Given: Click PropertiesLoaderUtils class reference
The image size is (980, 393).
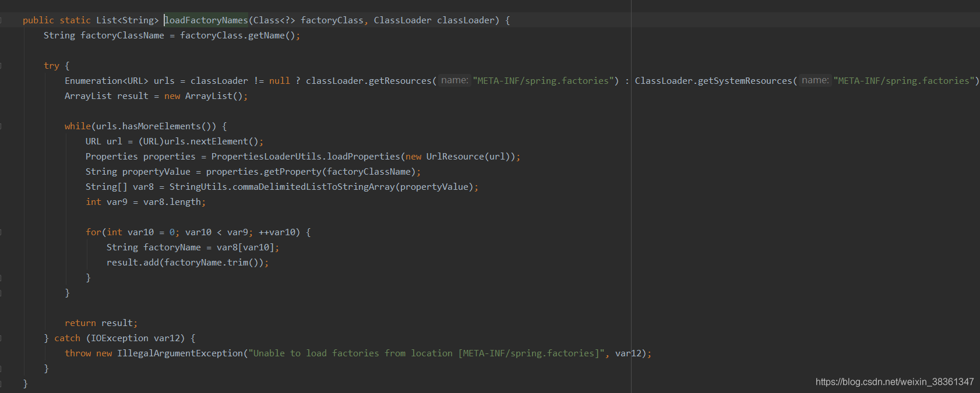Looking at the screenshot, I should (266, 157).
